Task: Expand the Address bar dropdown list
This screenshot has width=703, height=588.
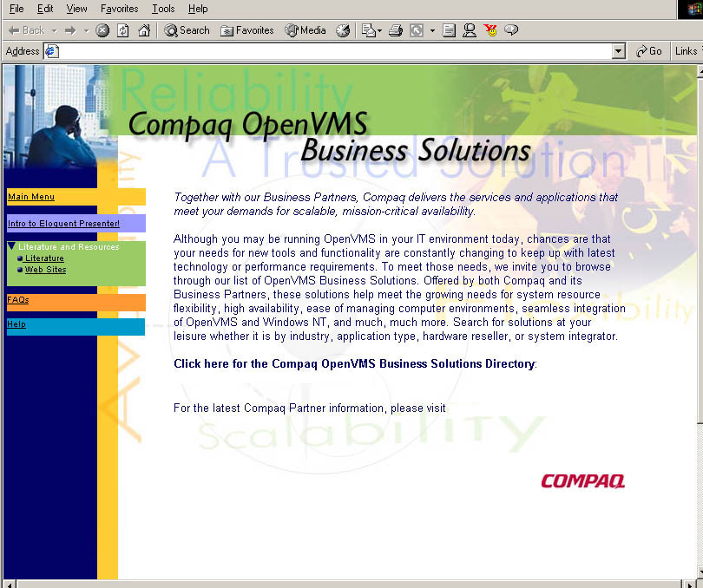Action: pos(619,51)
